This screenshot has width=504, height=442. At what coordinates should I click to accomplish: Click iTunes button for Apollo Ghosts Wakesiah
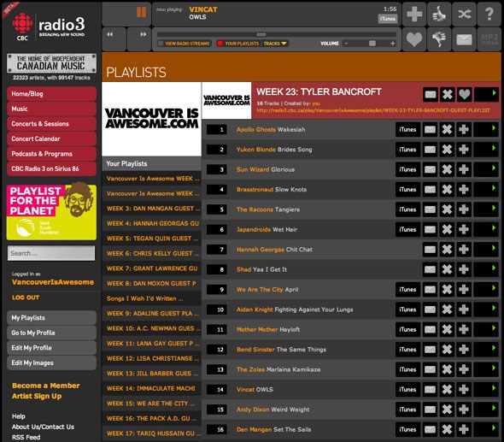[x=407, y=130]
